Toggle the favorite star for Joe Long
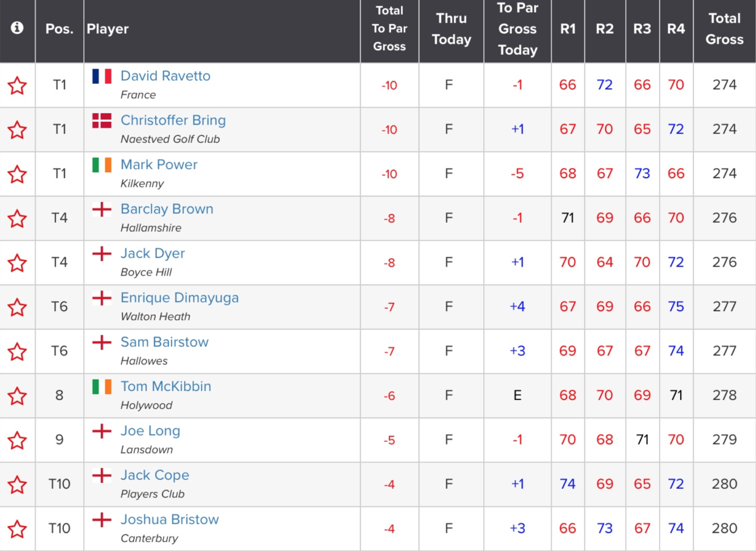 [18, 440]
